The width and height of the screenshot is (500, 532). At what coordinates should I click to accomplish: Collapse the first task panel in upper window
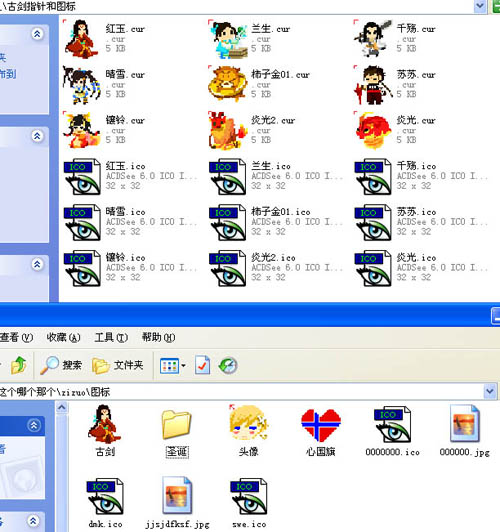(37, 34)
